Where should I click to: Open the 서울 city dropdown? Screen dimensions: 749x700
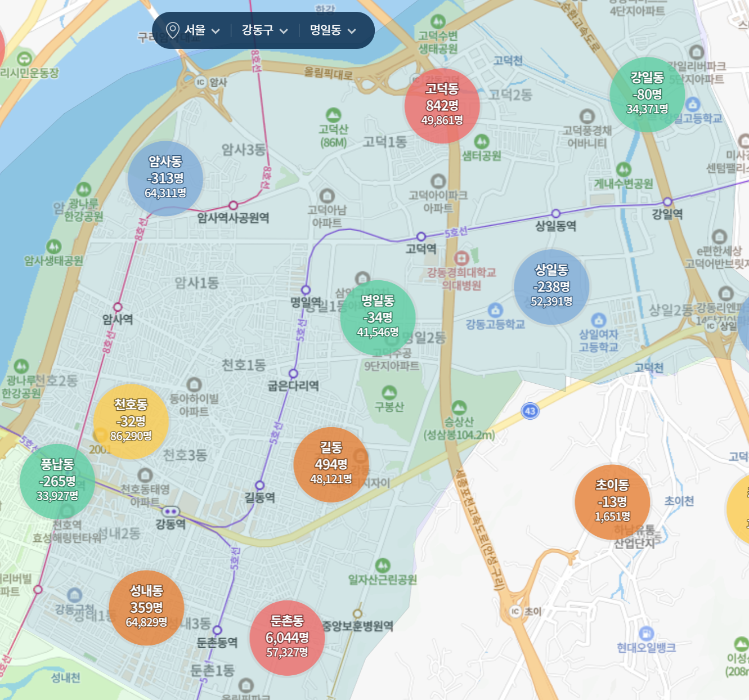pyautogui.click(x=202, y=30)
